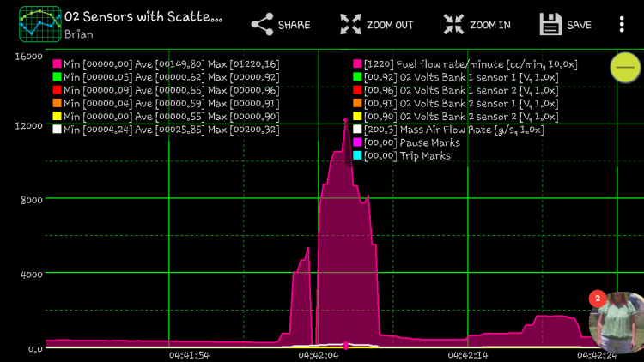
Task: Select the Fuel flow rate/minute legend entry
Action: [x=465, y=64]
